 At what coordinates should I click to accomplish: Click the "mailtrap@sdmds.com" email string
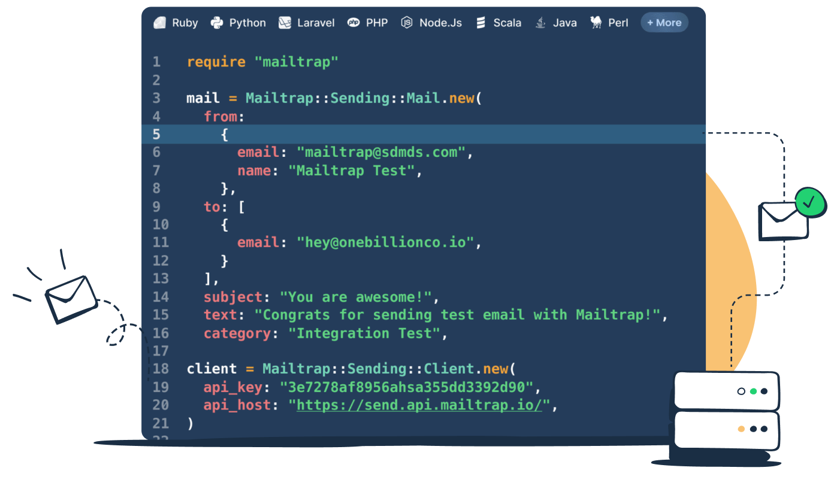coord(381,152)
